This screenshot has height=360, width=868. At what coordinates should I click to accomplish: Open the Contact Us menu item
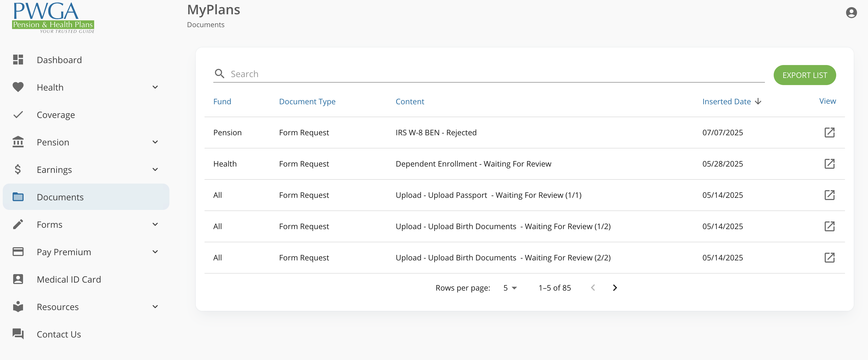(86, 334)
